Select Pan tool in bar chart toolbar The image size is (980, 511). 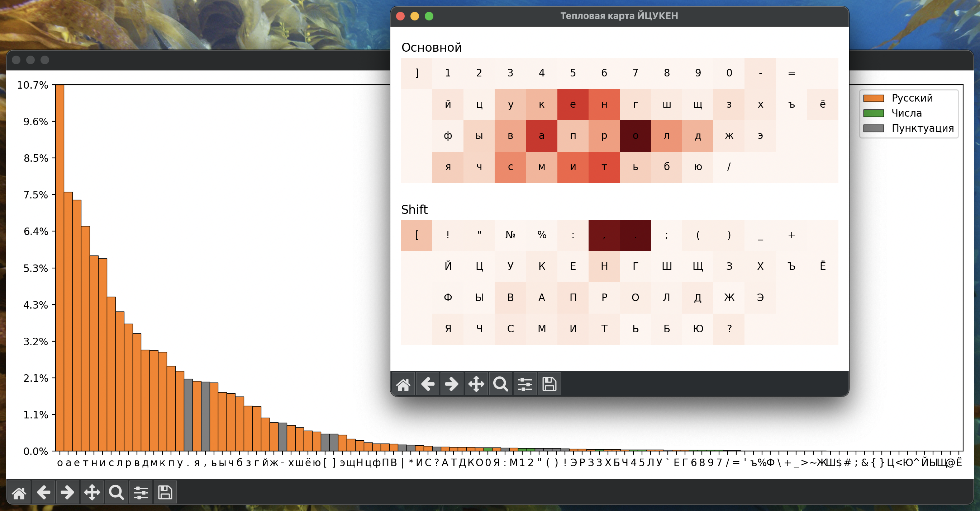coord(92,492)
